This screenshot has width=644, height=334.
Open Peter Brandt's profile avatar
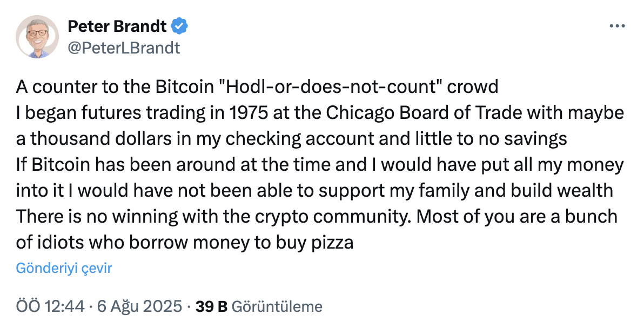coord(37,37)
